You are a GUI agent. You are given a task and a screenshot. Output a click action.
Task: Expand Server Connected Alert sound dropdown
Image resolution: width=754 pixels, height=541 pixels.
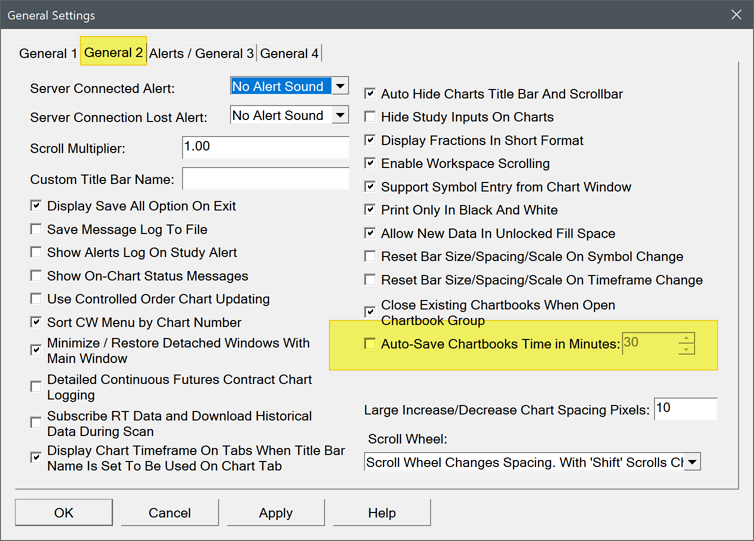tap(340, 87)
